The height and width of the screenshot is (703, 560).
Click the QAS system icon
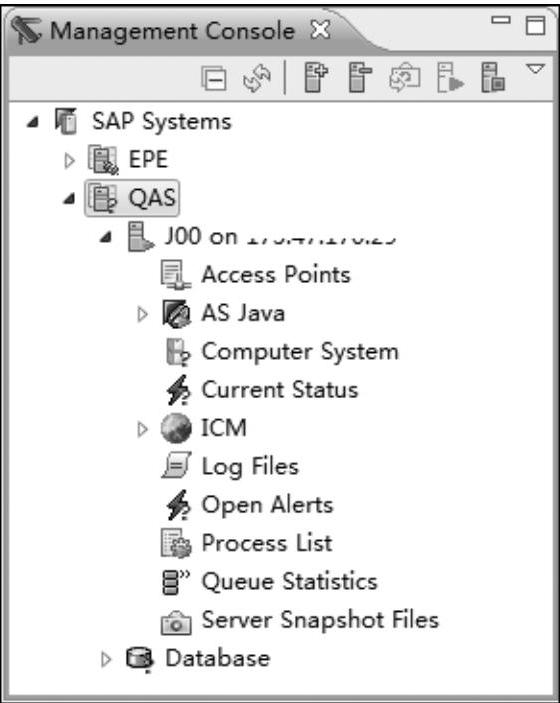(x=103, y=198)
